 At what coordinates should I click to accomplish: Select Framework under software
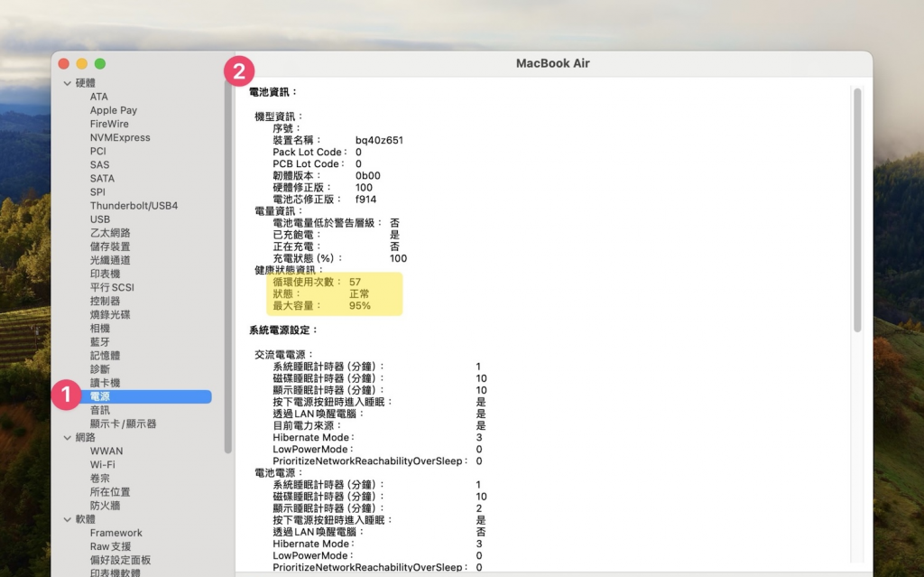(116, 533)
